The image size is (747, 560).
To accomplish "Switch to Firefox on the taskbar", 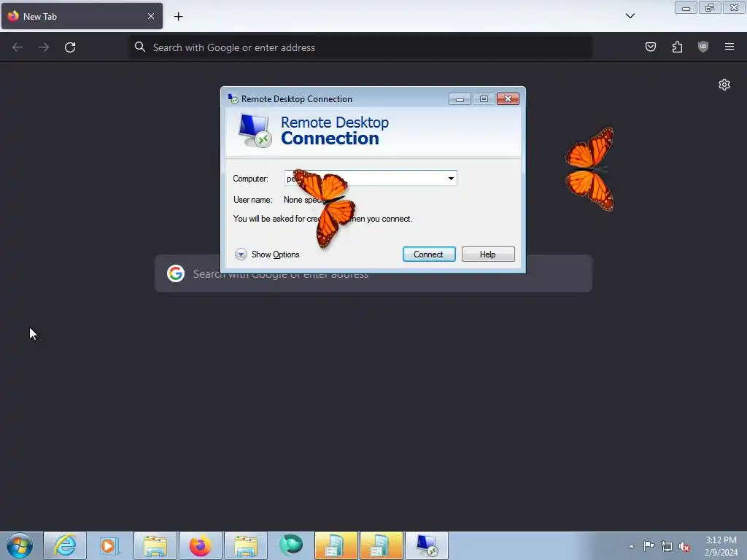I will [x=200, y=545].
